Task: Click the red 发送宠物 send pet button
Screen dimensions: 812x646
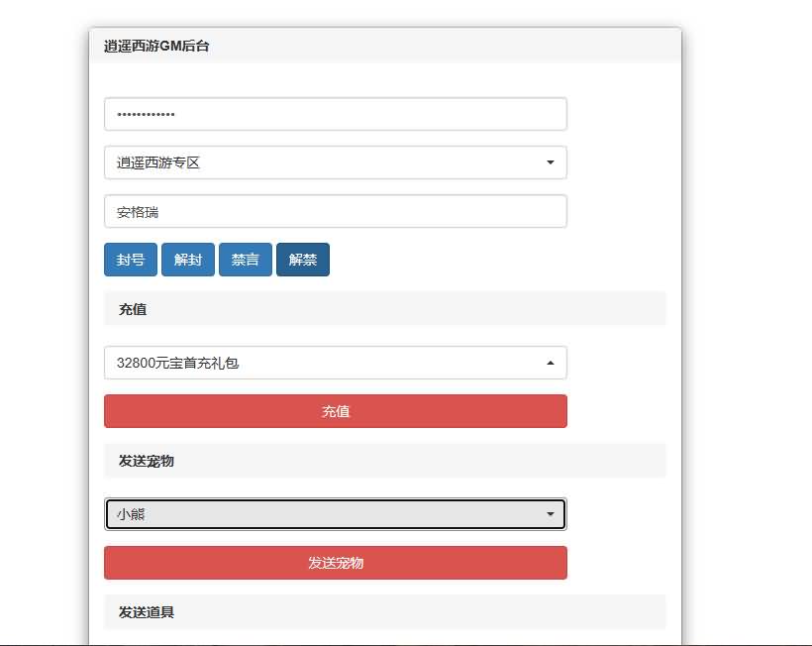Action: pos(335,562)
